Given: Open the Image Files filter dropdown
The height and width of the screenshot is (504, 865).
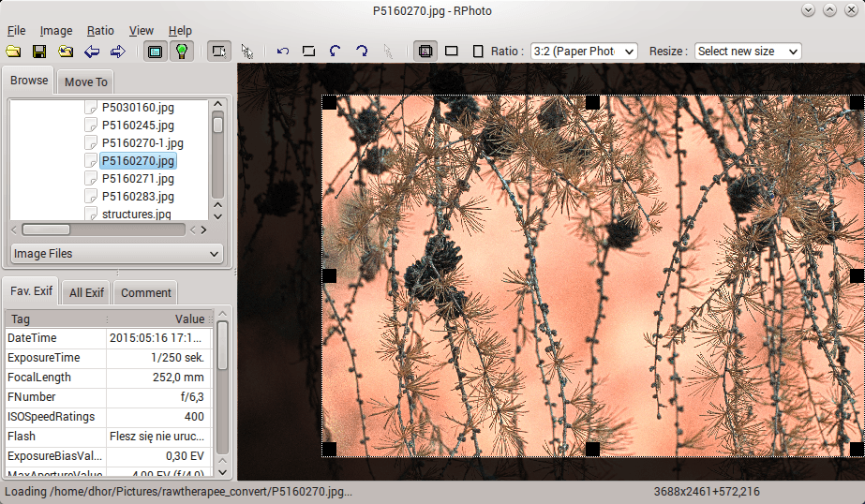Looking at the screenshot, I should tap(117, 254).
